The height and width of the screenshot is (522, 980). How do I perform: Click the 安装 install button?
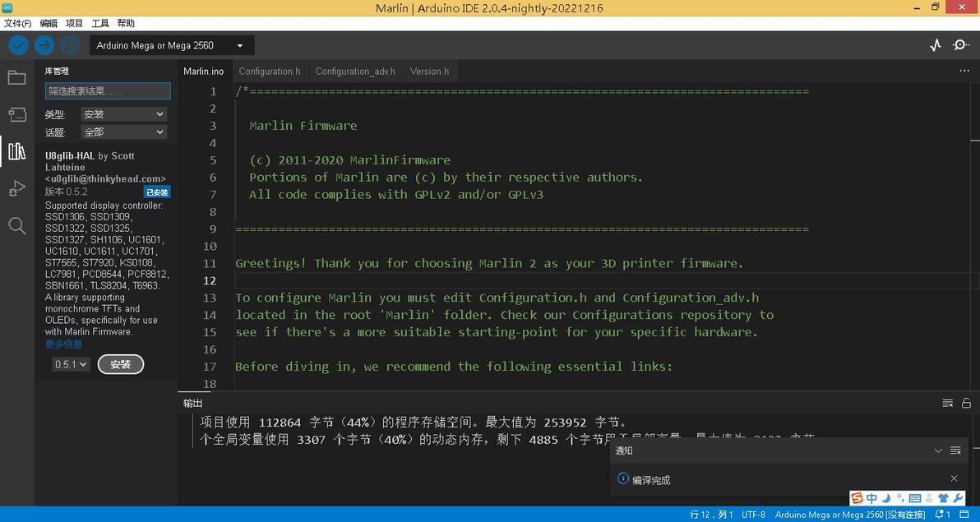(121, 364)
